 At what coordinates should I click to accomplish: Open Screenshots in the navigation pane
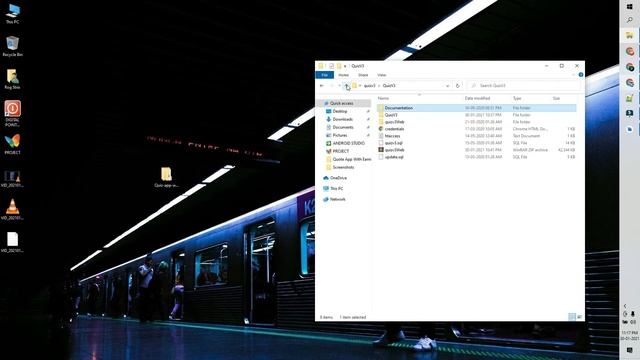click(343, 167)
